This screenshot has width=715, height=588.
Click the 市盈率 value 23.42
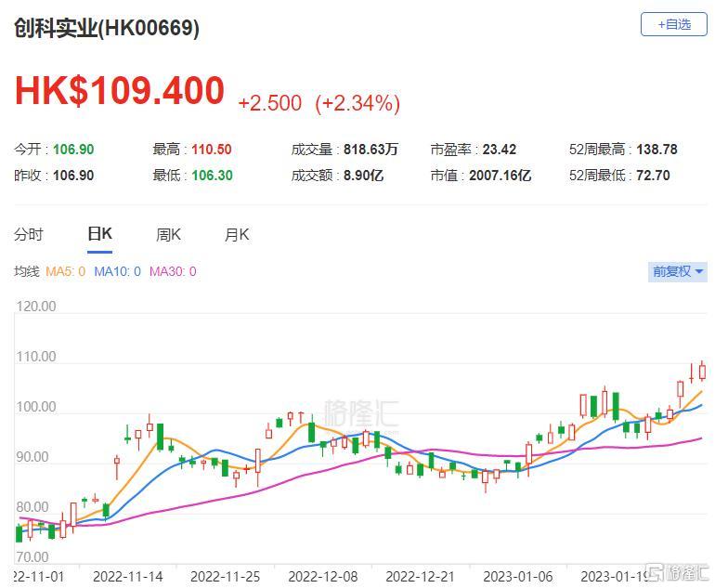(x=500, y=150)
